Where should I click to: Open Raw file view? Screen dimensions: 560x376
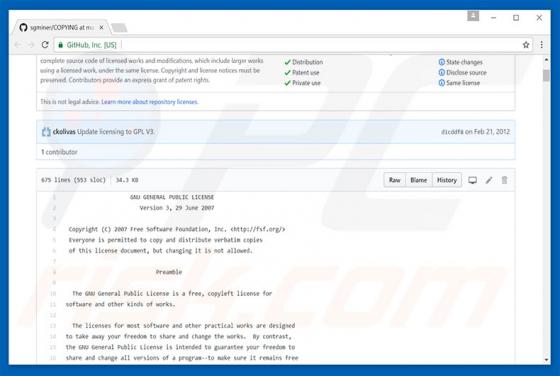tap(395, 180)
